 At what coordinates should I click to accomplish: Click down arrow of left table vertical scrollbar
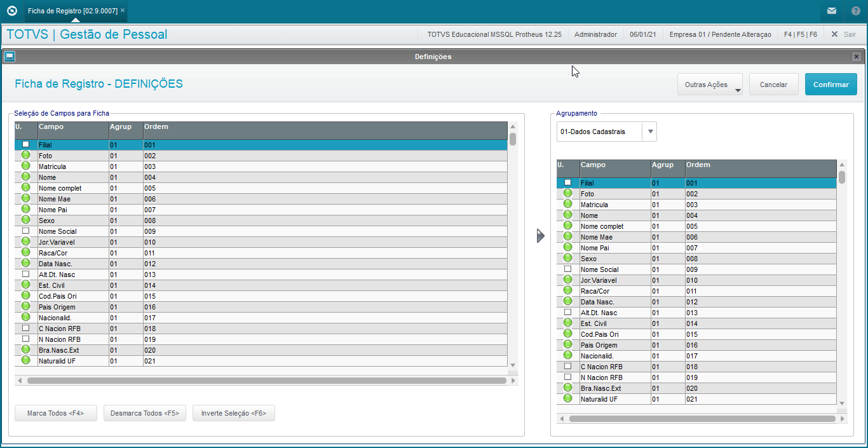[513, 365]
